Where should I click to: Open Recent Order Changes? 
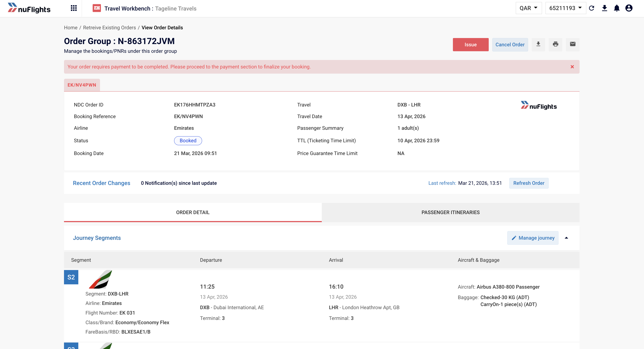point(102,183)
